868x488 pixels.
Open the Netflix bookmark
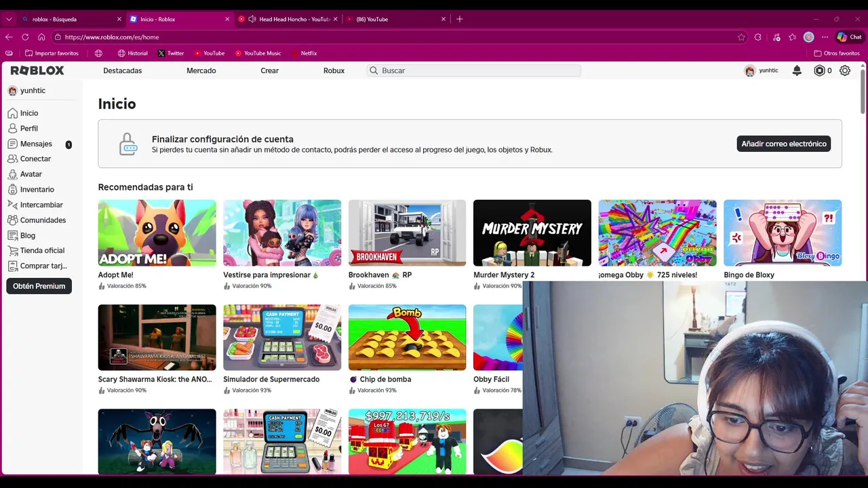coord(304,53)
